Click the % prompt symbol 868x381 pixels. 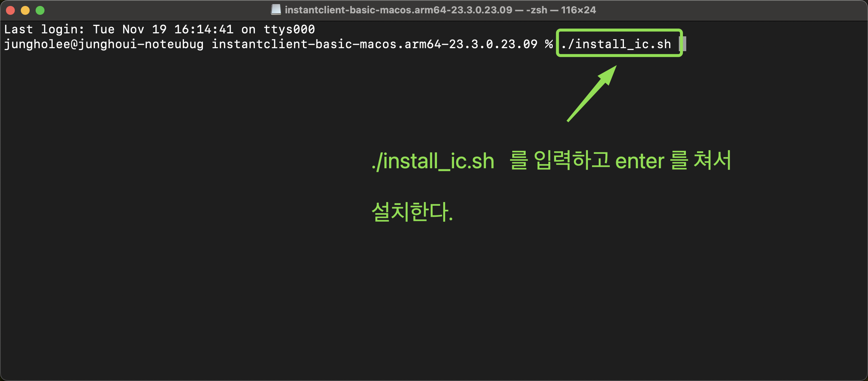click(549, 44)
